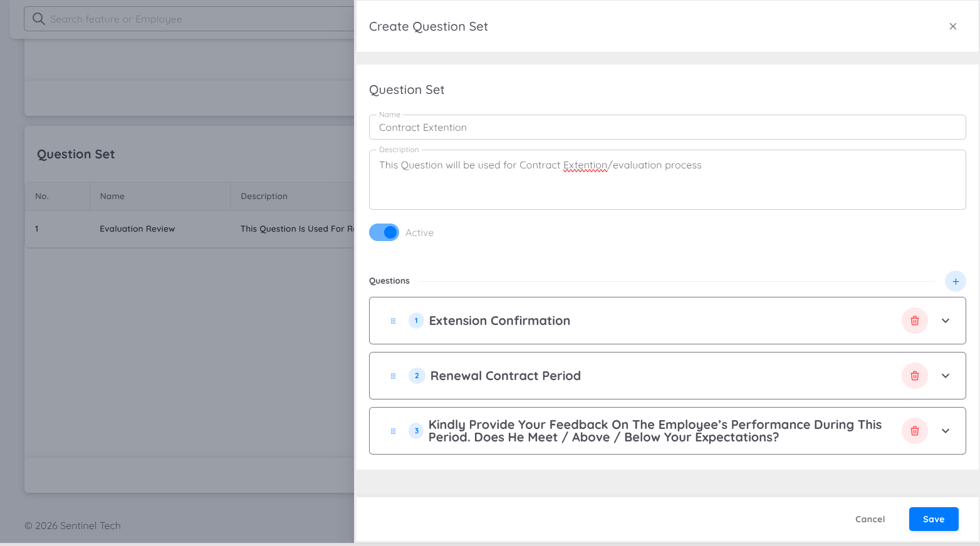The height and width of the screenshot is (546, 980).
Task: Click the Renewal Contract Period title
Action: click(505, 376)
